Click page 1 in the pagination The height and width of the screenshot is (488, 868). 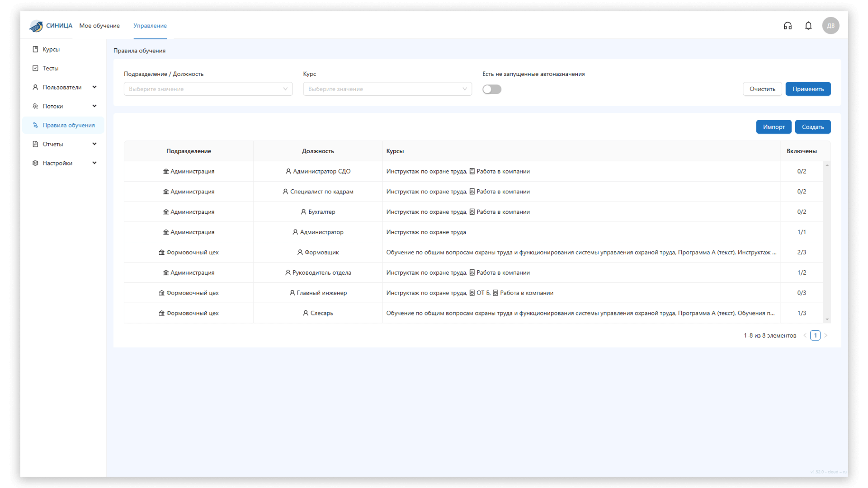coord(815,335)
